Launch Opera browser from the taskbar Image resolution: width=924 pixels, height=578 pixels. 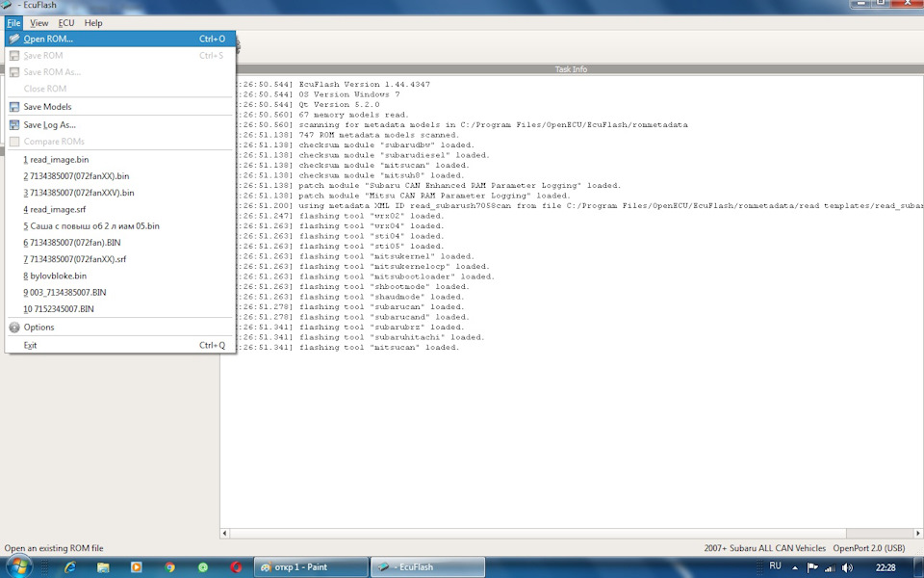[237, 566]
